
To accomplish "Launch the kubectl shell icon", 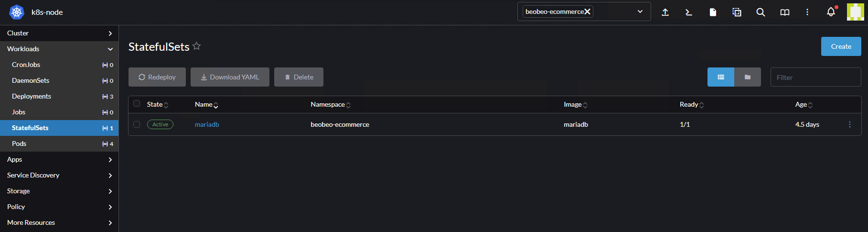I will pyautogui.click(x=689, y=12).
